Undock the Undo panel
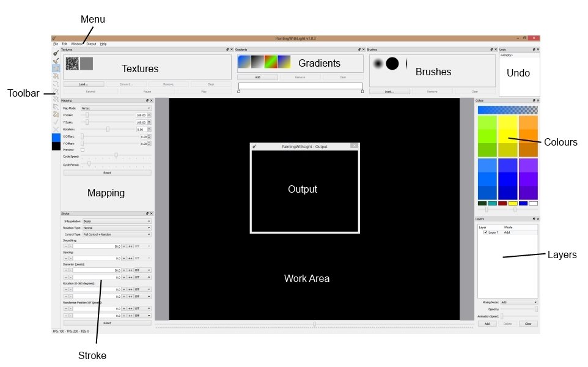Screen dimensions: 588x367 534,50
